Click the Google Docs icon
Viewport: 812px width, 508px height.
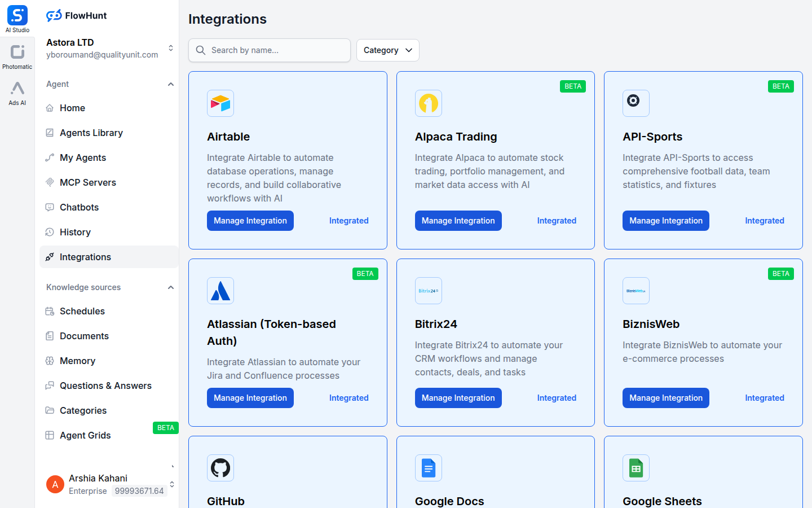428,468
